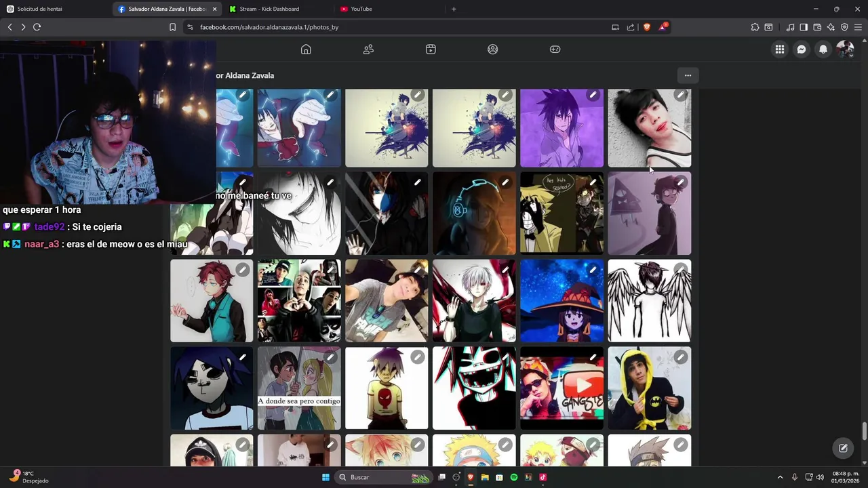Viewport: 868px width, 488px height.
Task: Open Facebook Groups icon
Action: 493,49
